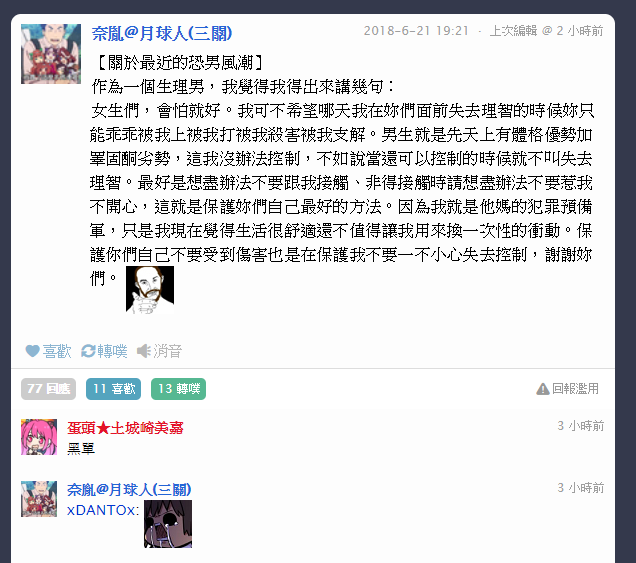Click the xDANTOx mention link

(103, 510)
